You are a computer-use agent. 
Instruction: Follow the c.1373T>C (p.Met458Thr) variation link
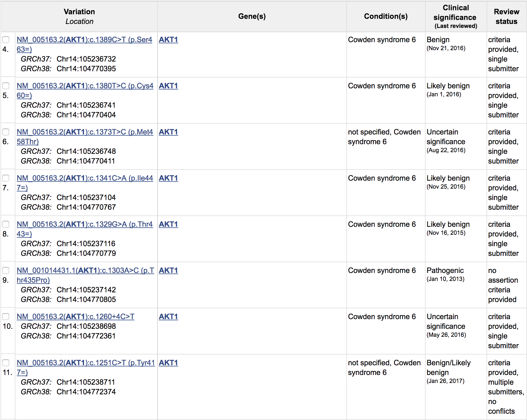(85, 137)
